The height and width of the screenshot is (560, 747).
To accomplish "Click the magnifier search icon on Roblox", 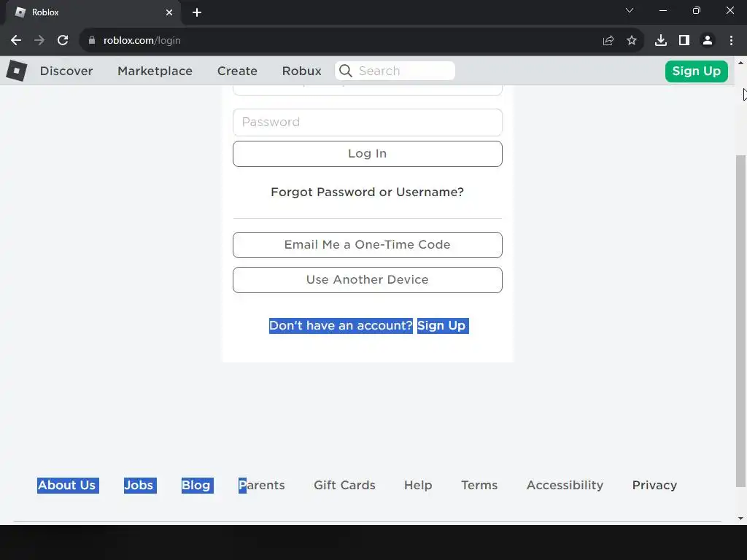I will tap(346, 71).
